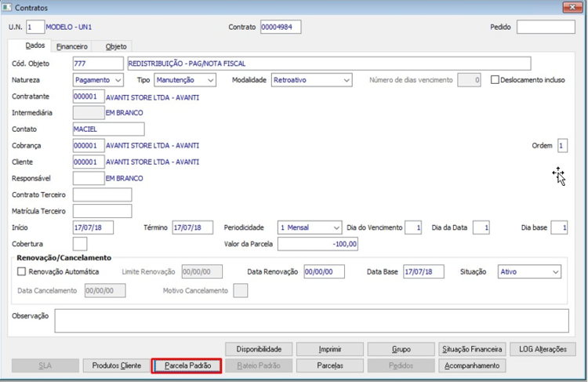The image size is (588, 382).
Task: Click the MODELO - UN1 text
Action: [69, 27]
